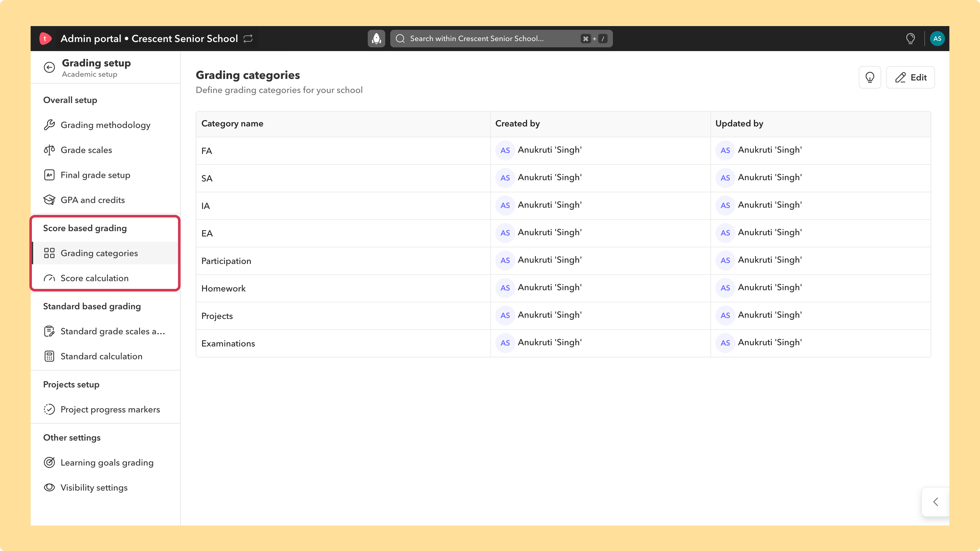Click Anukruti 'Singh' in EA Created by

(550, 232)
